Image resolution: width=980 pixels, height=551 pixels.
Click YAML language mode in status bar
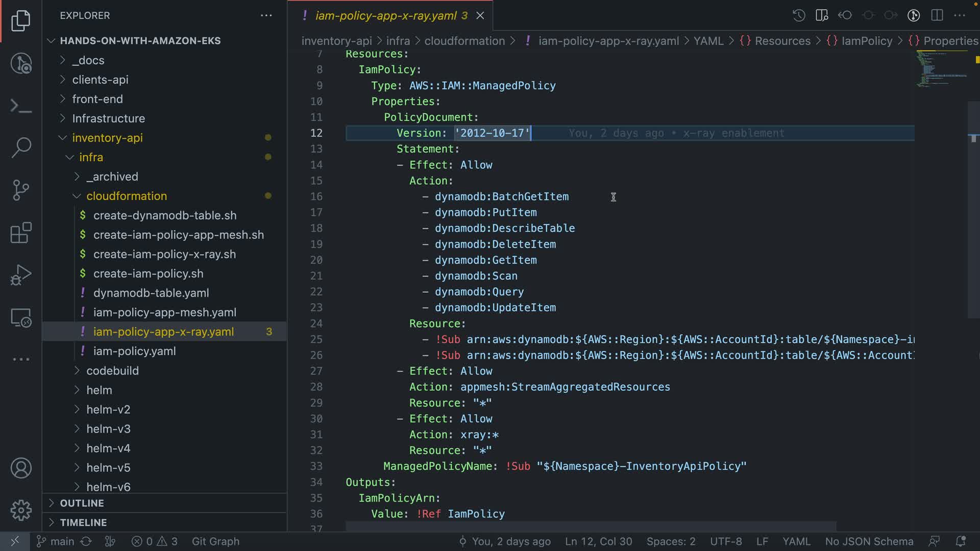[x=796, y=541]
